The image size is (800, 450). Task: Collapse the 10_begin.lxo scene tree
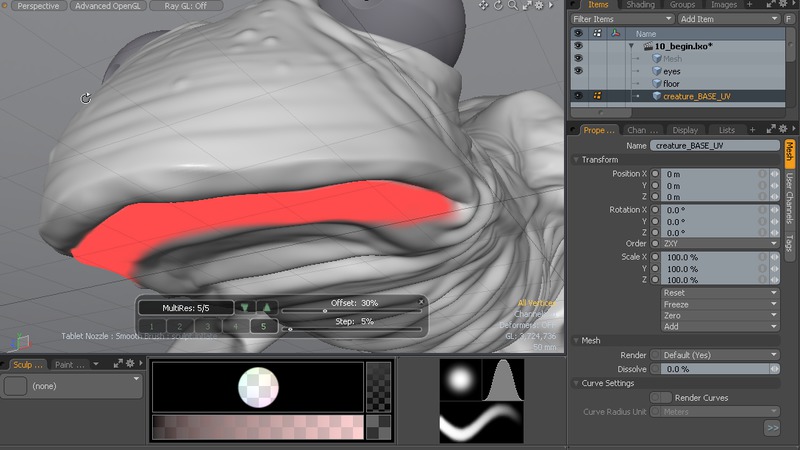point(631,46)
